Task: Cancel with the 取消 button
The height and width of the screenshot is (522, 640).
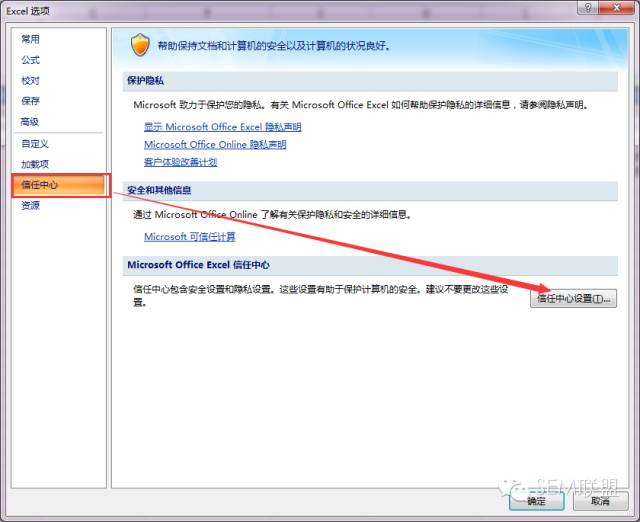Action: tap(600, 501)
